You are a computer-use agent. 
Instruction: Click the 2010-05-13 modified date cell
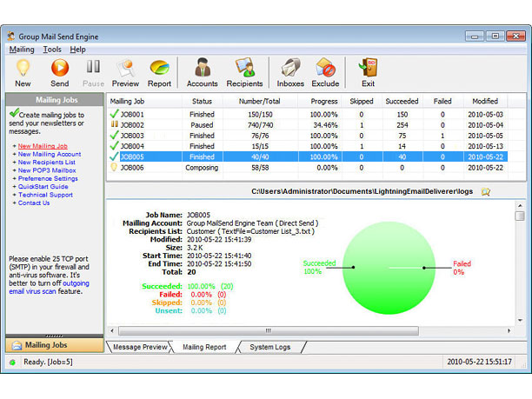click(x=486, y=146)
